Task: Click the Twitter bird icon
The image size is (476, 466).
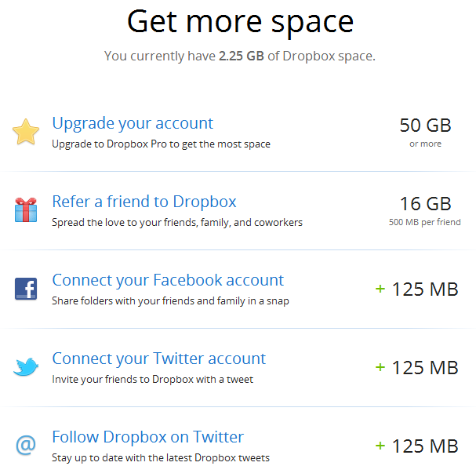Action: (x=26, y=367)
